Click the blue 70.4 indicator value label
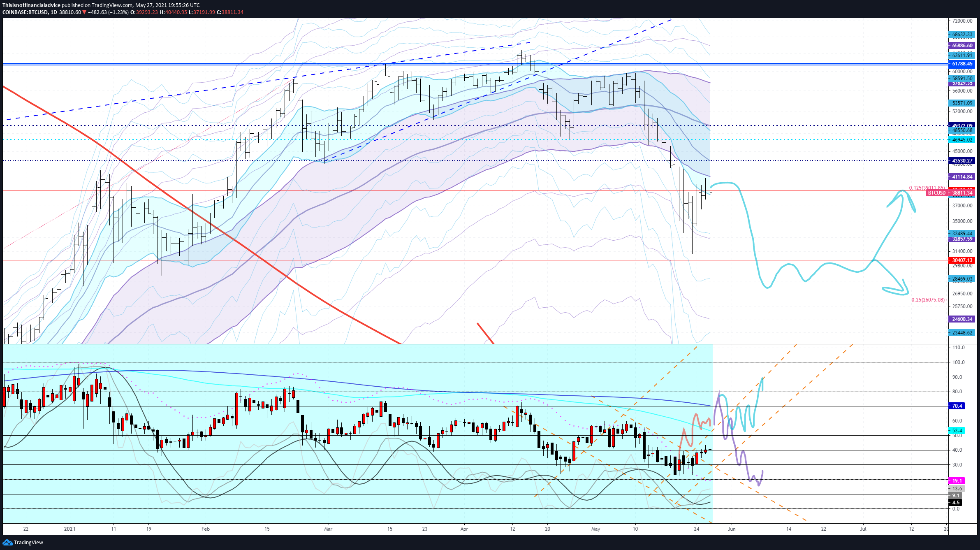 pyautogui.click(x=957, y=406)
